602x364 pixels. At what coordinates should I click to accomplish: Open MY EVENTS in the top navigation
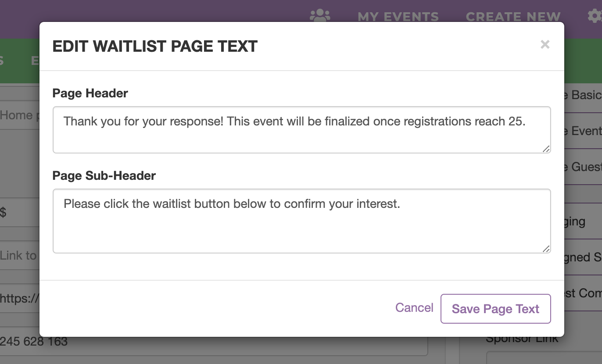pos(398,17)
